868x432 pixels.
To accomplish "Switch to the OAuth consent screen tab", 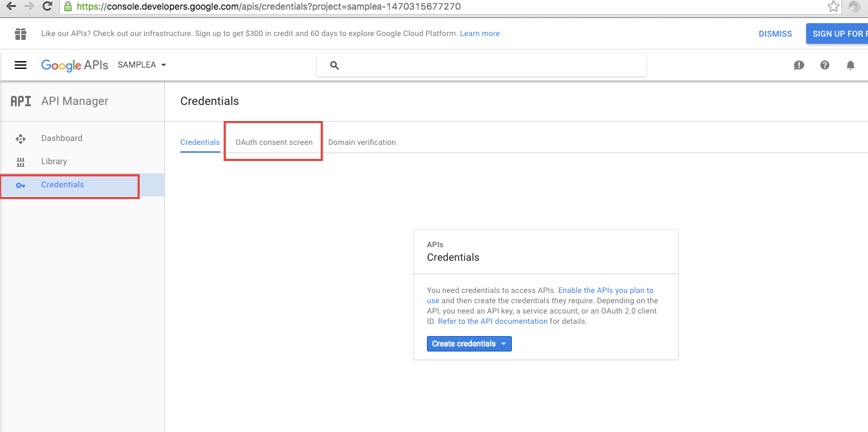I will click(x=272, y=142).
